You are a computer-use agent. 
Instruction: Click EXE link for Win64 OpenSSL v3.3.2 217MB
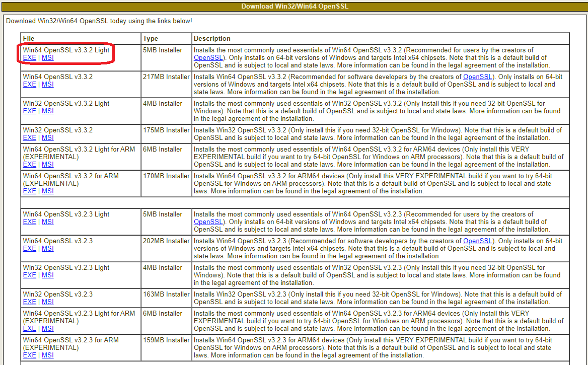(x=29, y=85)
